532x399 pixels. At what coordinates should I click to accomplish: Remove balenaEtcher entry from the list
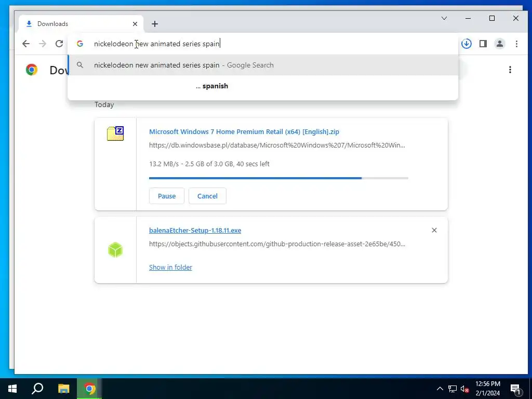434,230
